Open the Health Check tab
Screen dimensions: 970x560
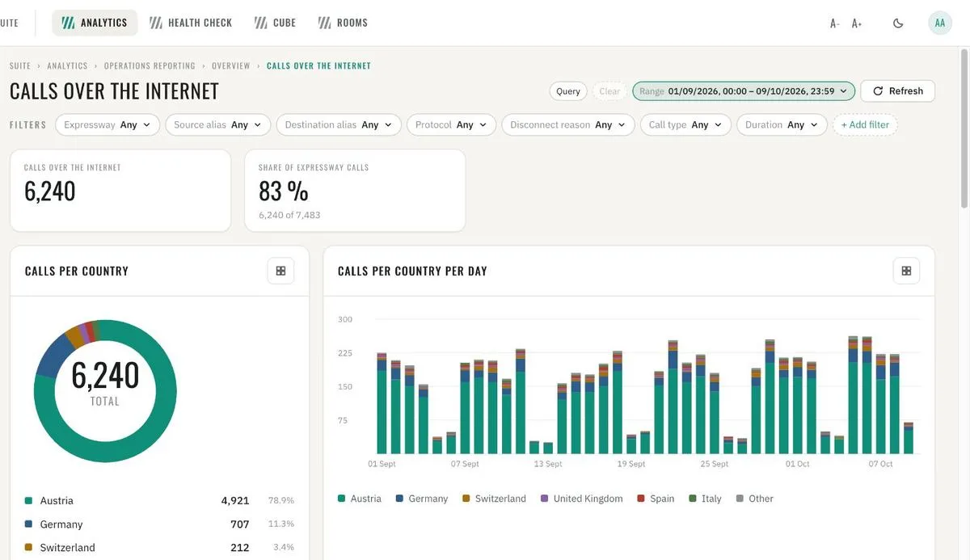click(191, 23)
